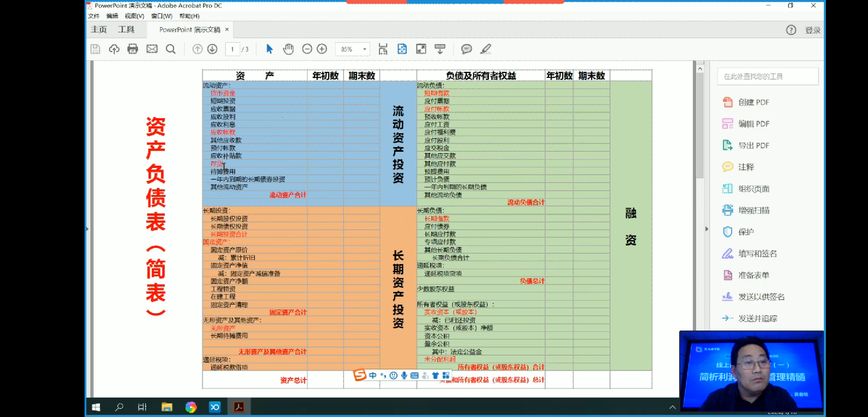Open File Explorer from taskbar
Viewport: 868px width, 417px height.
click(x=167, y=407)
